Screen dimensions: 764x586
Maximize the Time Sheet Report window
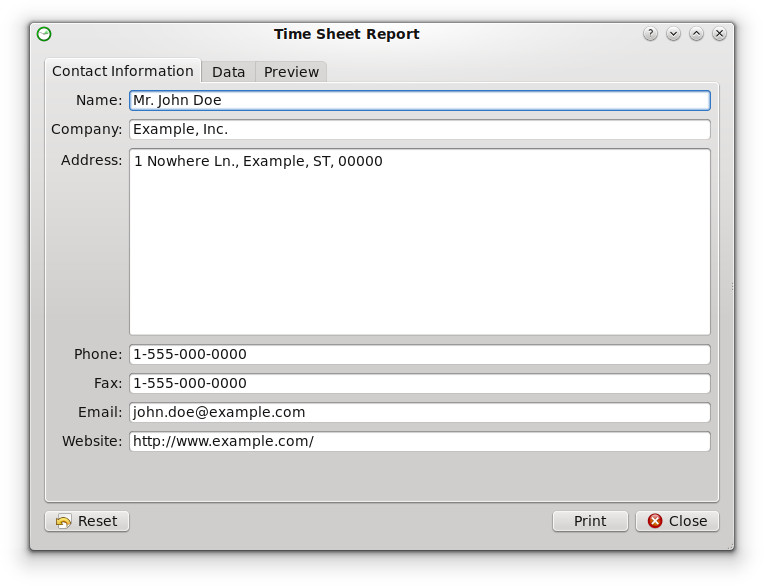pyautogui.click(x=696, y=34)
